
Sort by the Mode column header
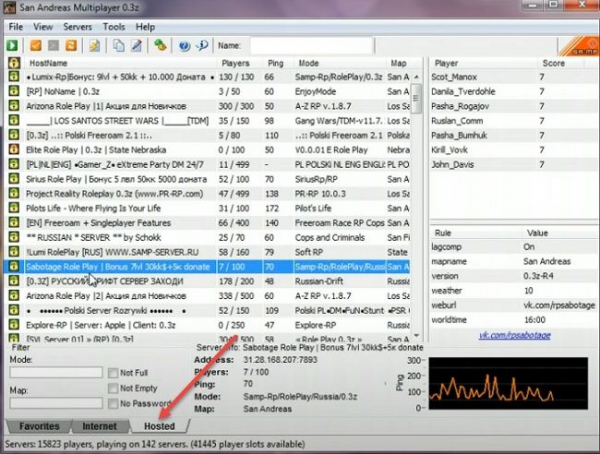(x=339, y=63)
